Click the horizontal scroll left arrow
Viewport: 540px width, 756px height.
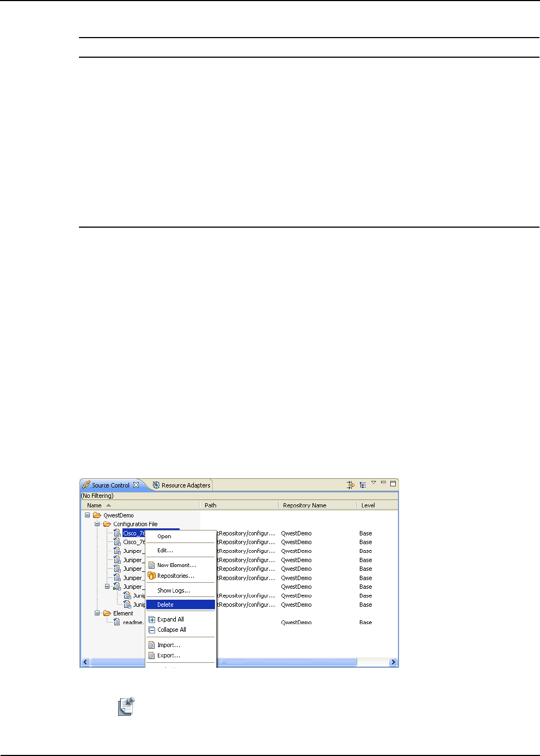tap(85, 662)
